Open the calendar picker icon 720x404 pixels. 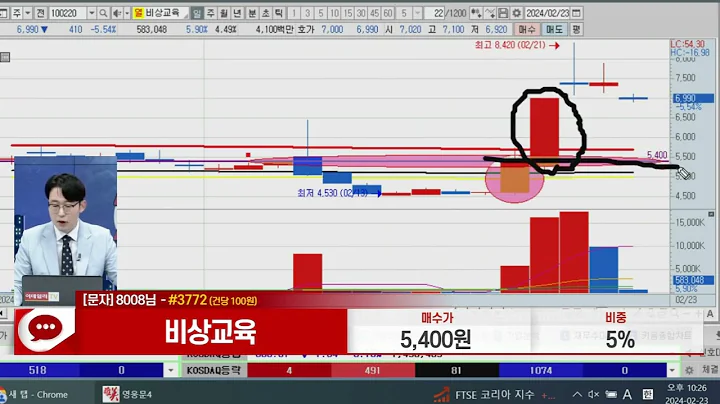pos(577,13)
